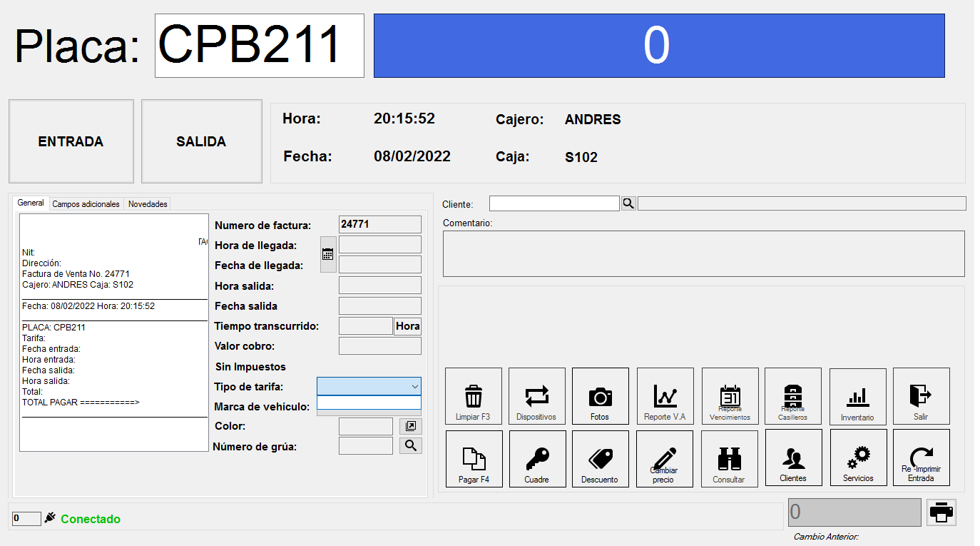Open Reporte V.A chart icon
Viewport: 980px width, 546px height.
click(665, 396)
